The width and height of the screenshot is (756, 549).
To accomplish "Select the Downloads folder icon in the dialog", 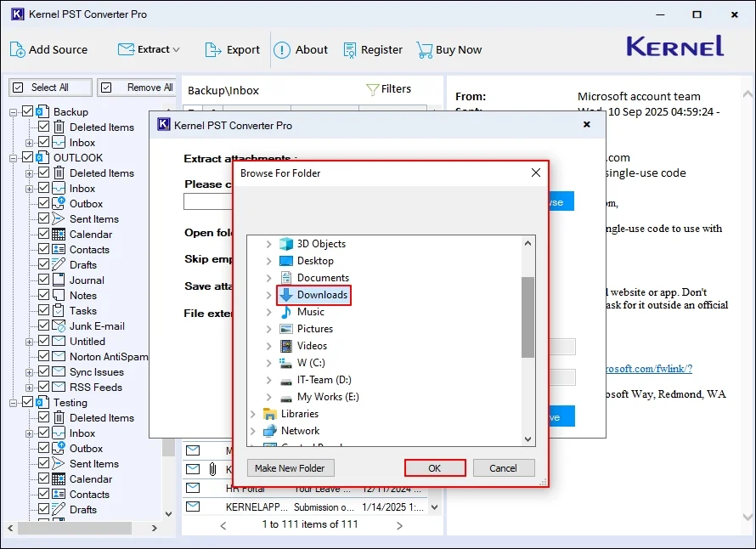I will [285, 295].
